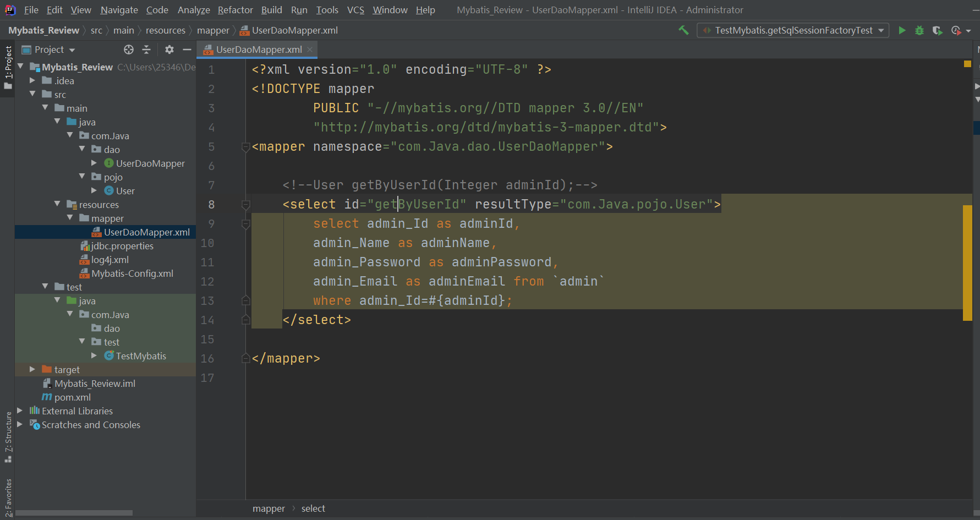This screenshot has height=520, width=980.
Task: Toggle fold marker at line 9
Action: pyautogui.click(x=246, y=224)
